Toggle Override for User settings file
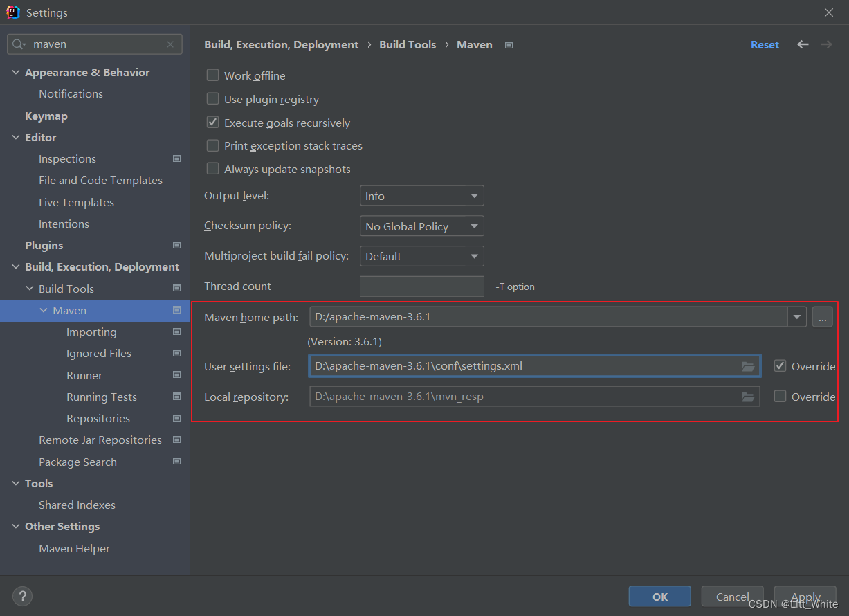 point(780,365)
